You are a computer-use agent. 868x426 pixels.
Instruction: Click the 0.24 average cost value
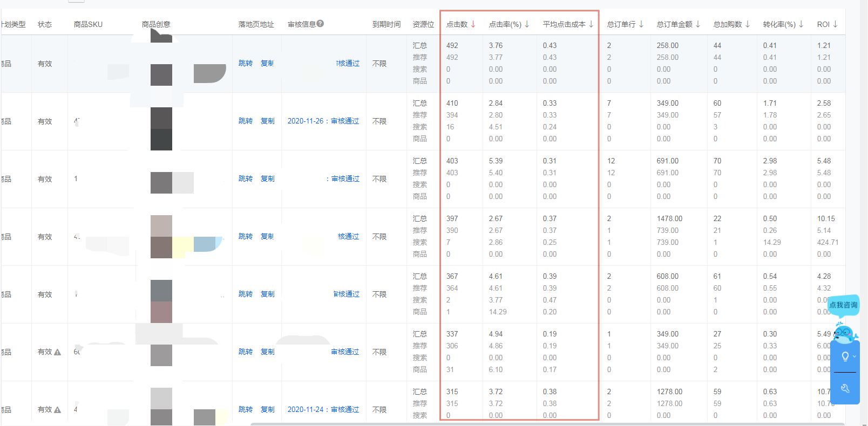(x=550, y=127)
